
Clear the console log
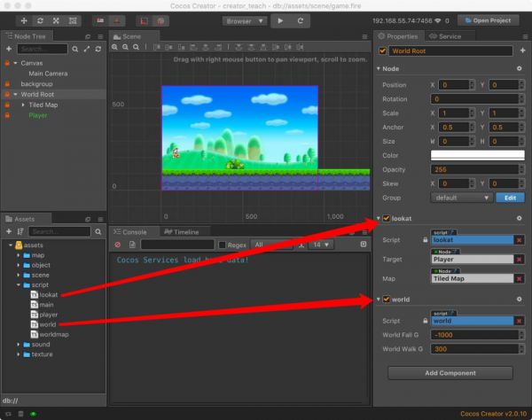click(117, 245)
